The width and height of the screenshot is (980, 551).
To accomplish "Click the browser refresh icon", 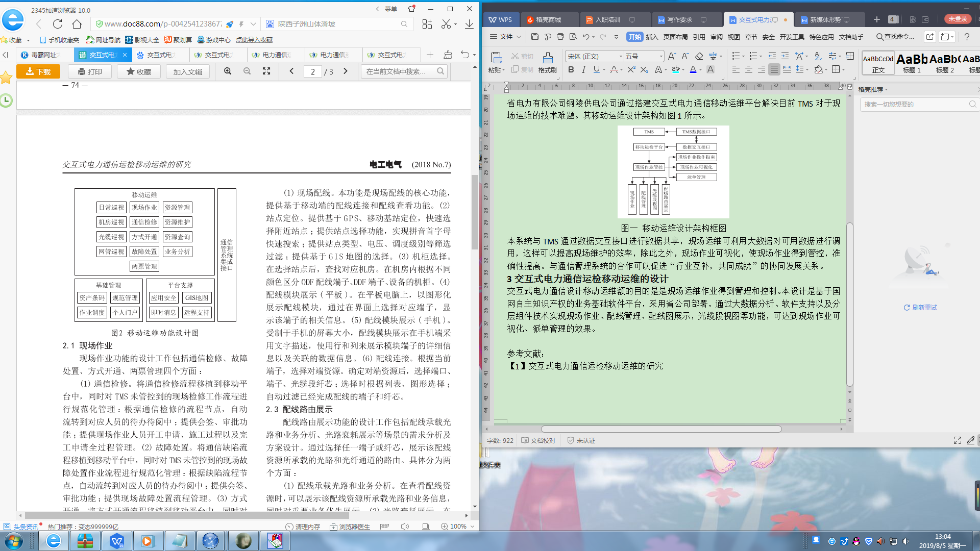I will 58,24.
